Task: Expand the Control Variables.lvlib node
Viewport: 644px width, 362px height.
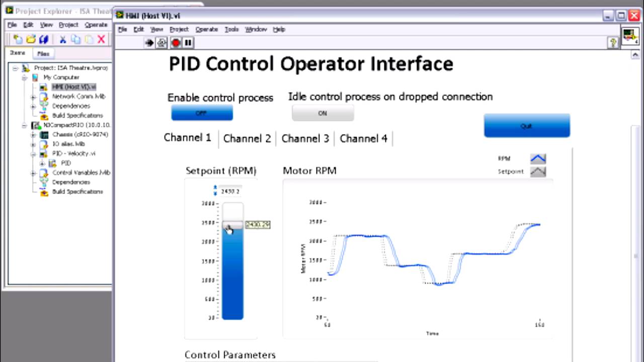Action: (x=34, y=173)
